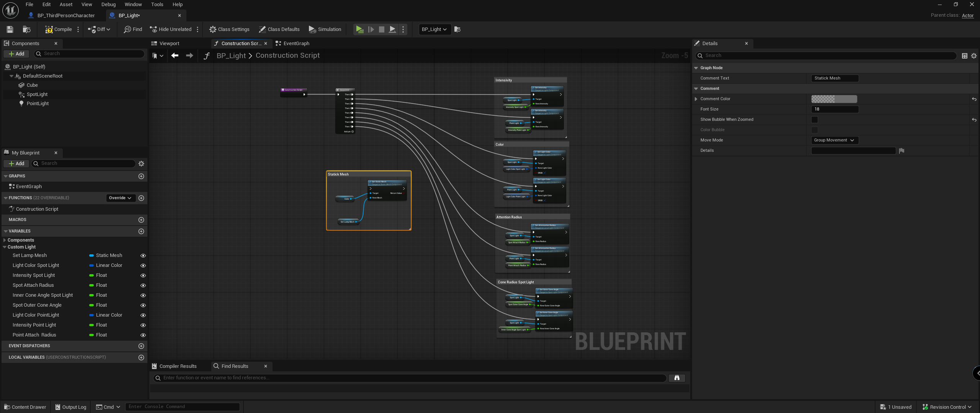Screen dimensions: 980x413
Task: Open the functions Override dropdown
Action: [120, 198]
